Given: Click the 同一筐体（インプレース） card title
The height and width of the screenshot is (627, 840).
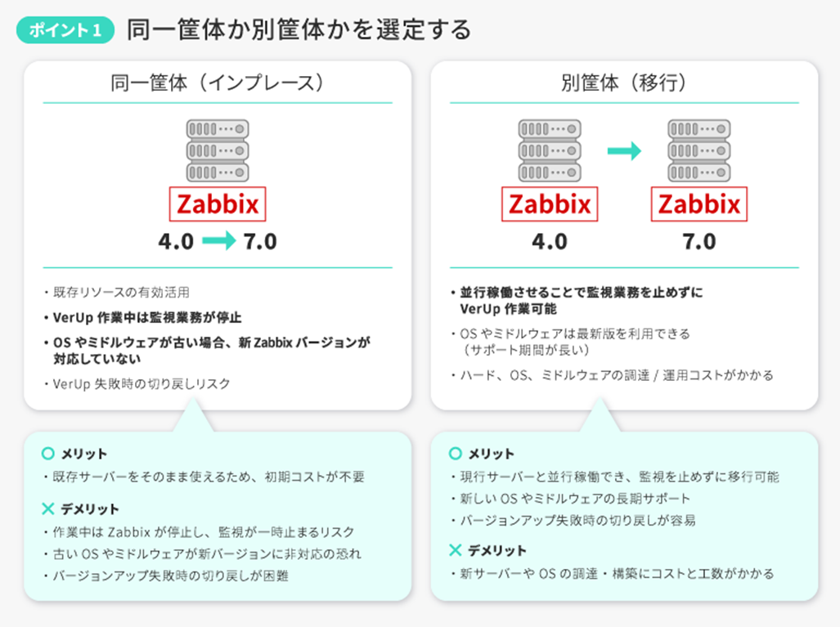Looking at the screenshot, I should (x=218, y=83).
